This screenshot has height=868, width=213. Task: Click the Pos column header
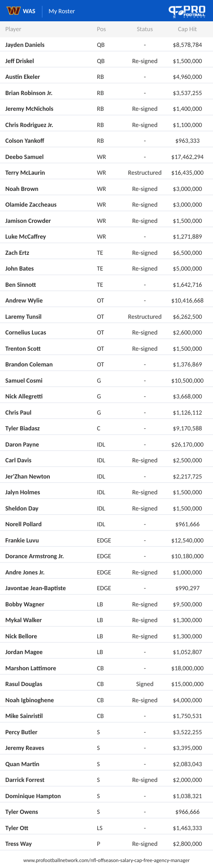[101, 29]
